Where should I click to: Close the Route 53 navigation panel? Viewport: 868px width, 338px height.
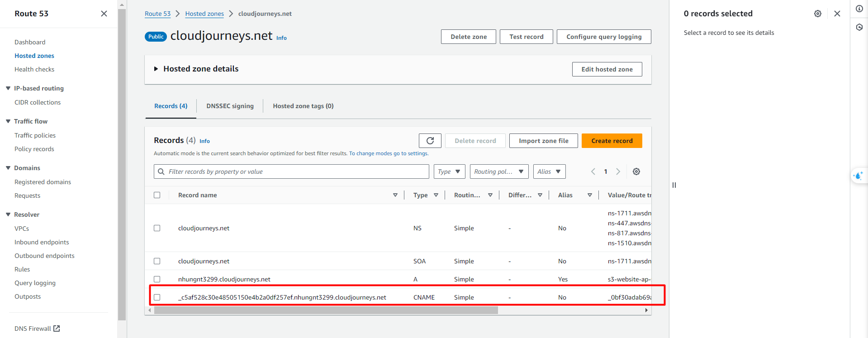point(104,14)
